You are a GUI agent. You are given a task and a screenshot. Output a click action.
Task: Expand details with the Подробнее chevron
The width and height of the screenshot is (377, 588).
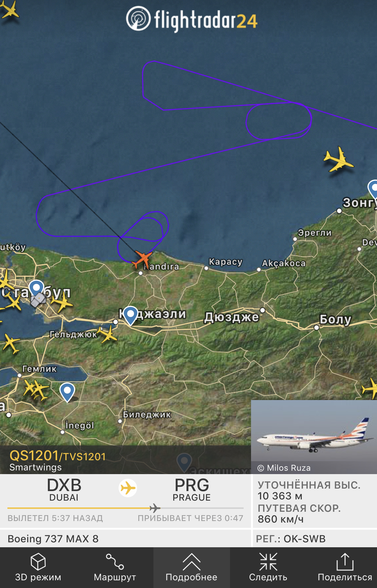191,568
